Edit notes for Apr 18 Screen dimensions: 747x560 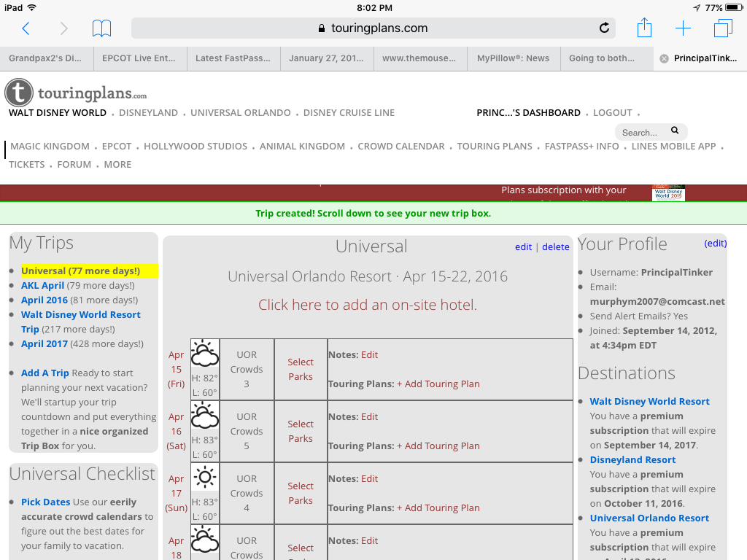click(369, 540)
